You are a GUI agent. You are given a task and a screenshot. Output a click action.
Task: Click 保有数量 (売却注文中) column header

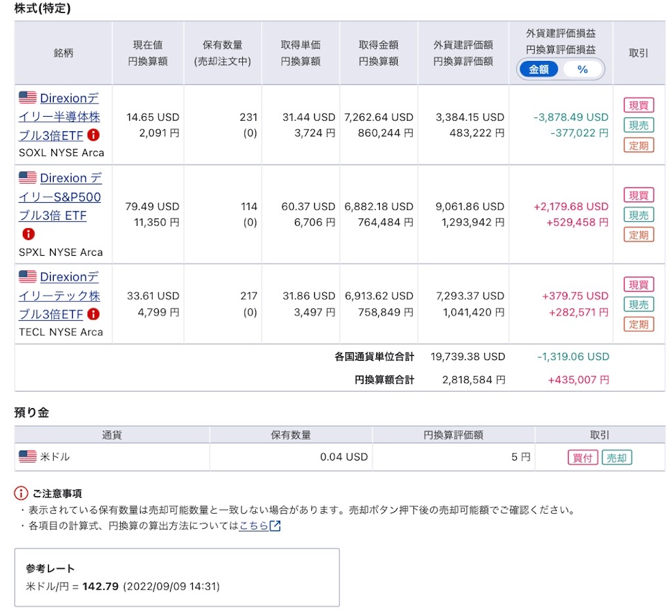[222, 52]
